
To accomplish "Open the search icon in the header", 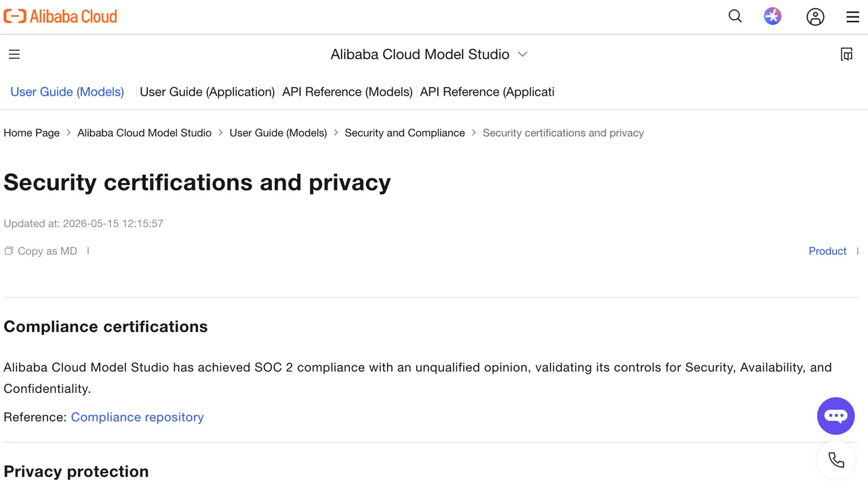I will (735, 16).
